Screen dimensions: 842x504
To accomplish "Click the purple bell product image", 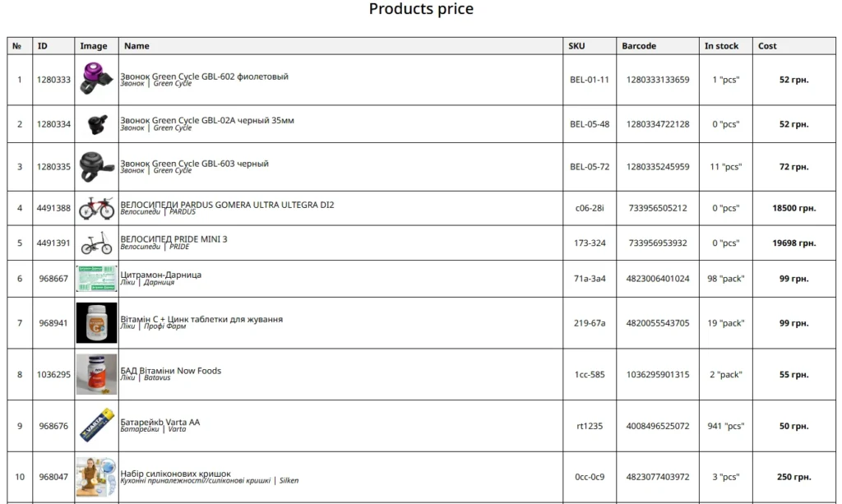I will click(x=96, y=78).
